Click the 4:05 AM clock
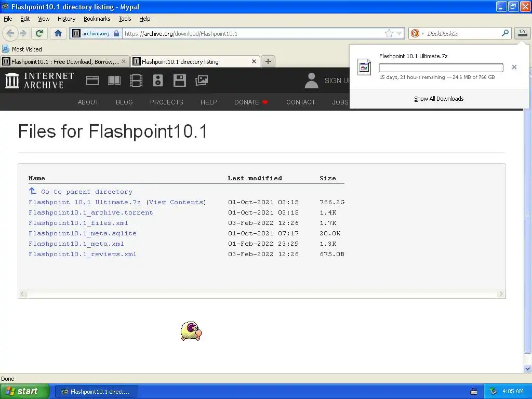This screenshot has height=399, width=532. 513,391
